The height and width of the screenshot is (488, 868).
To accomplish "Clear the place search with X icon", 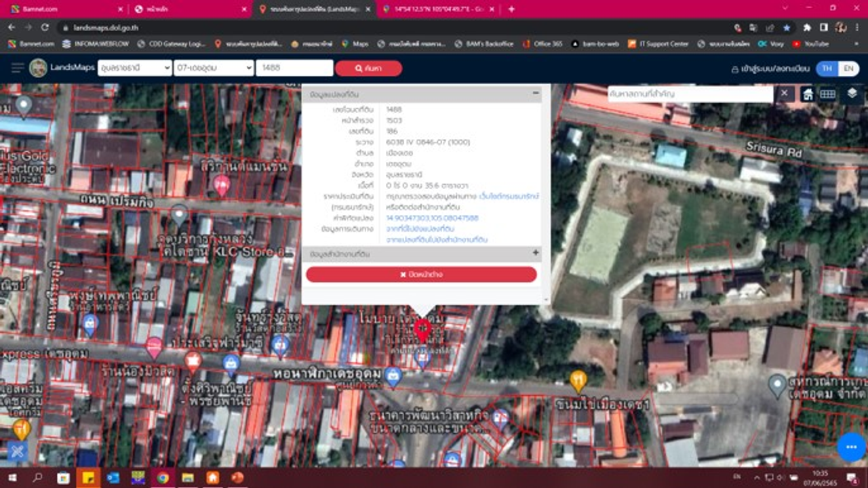I will [x=784, y=94].
